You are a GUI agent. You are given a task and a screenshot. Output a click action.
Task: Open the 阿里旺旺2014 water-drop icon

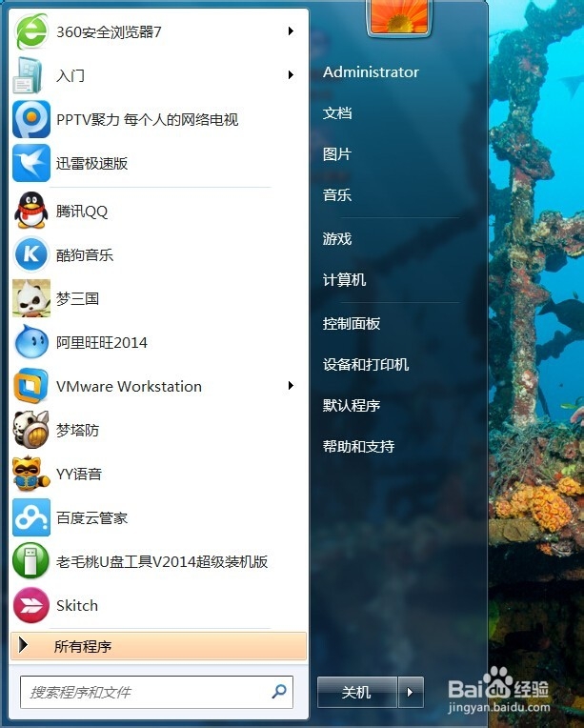click(31, 342)
